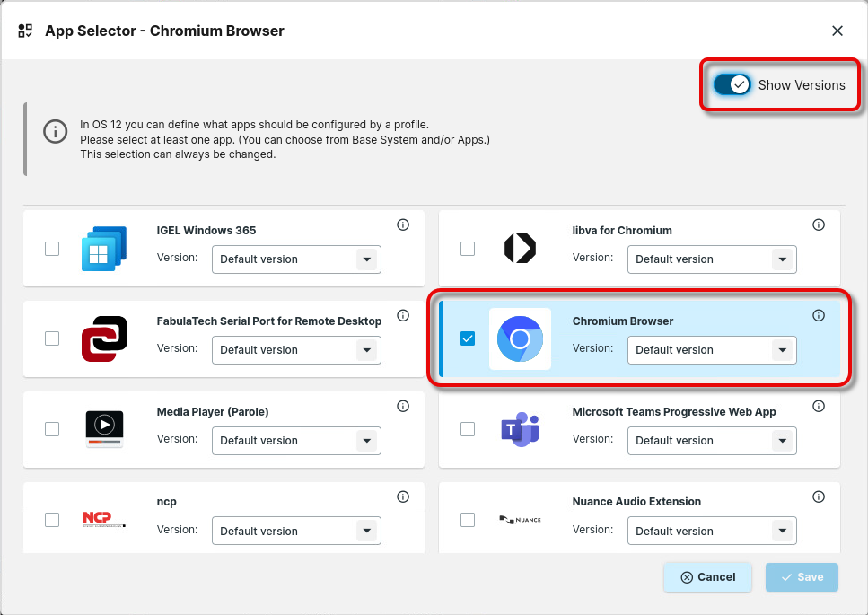Open info icon for Nuance Audio Extension
The image size is (868, 615).
coord(818,496)
